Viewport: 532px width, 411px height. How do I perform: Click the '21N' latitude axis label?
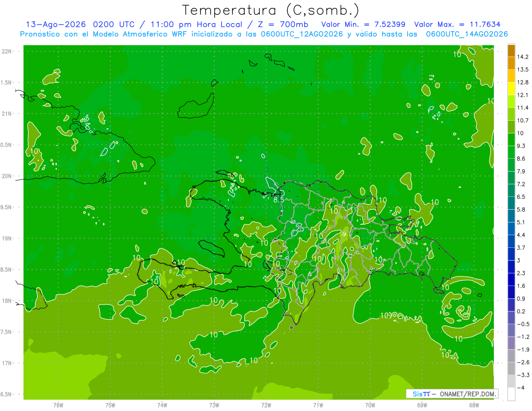tap(8, 114)
